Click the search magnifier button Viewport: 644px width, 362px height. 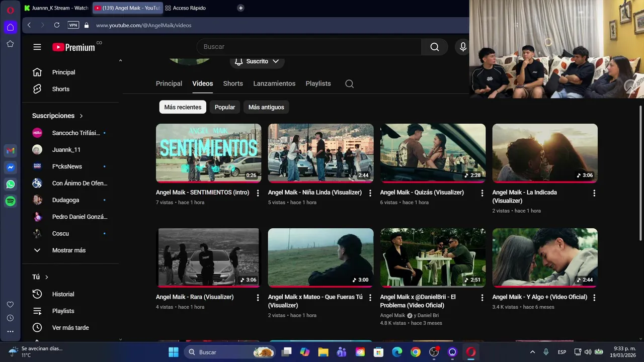coord(435,47)
